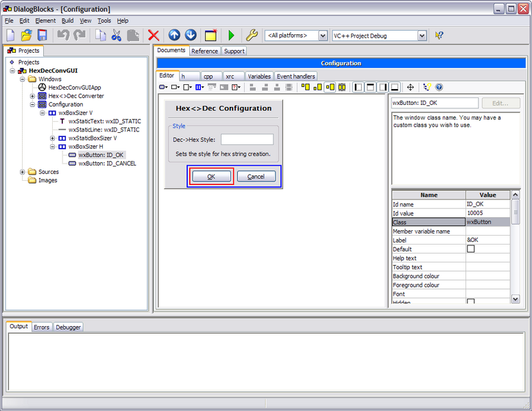Viewport: 532px width, 411px height.
Task: Expand the Hex<>Dec Converter node
Action: [x=33, y=97]
